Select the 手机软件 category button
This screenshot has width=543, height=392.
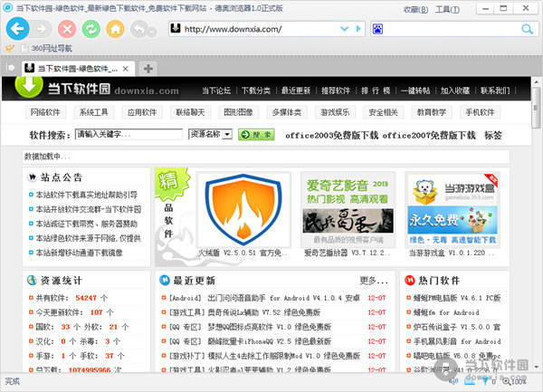[x=480, y=112]
